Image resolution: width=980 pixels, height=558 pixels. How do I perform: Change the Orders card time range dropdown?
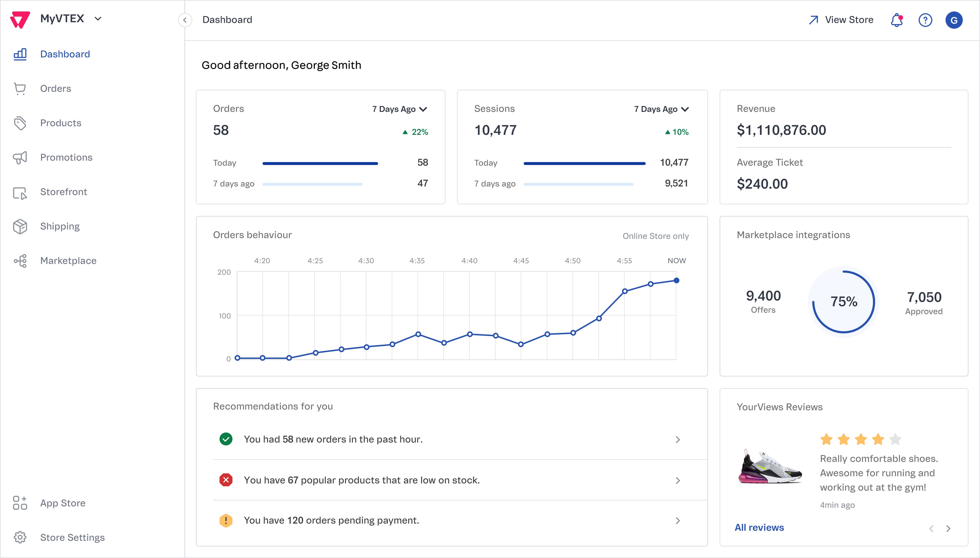tap(399, 109)
